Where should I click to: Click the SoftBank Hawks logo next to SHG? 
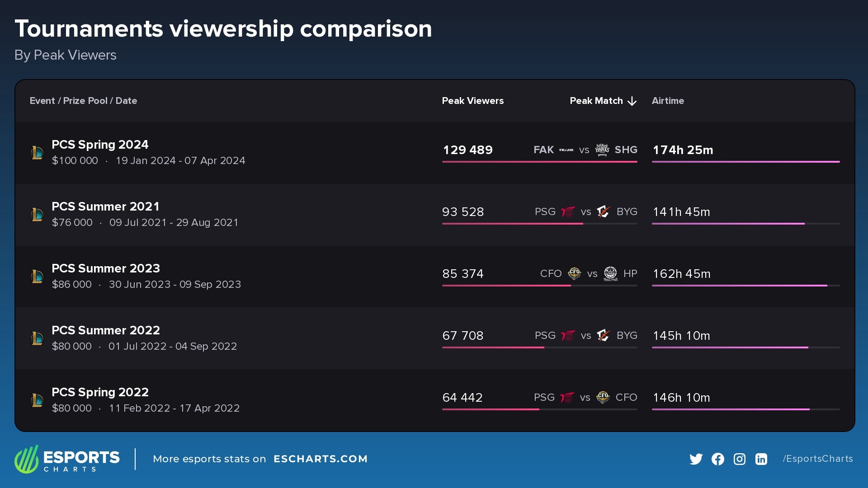point(602,150)
